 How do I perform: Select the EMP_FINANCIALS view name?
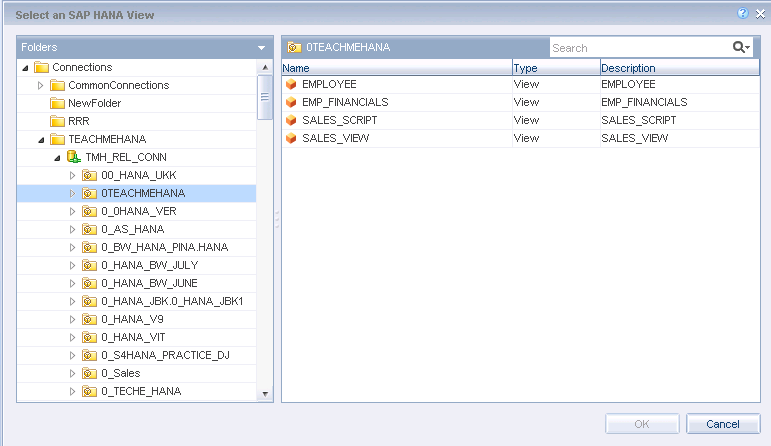coord(345,102)
